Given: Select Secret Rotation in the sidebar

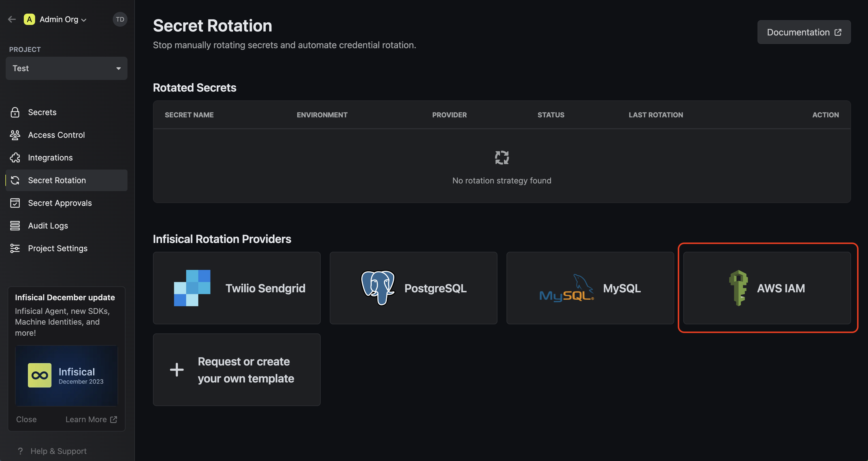Looking at the screenshot, I should click(66, 180).
